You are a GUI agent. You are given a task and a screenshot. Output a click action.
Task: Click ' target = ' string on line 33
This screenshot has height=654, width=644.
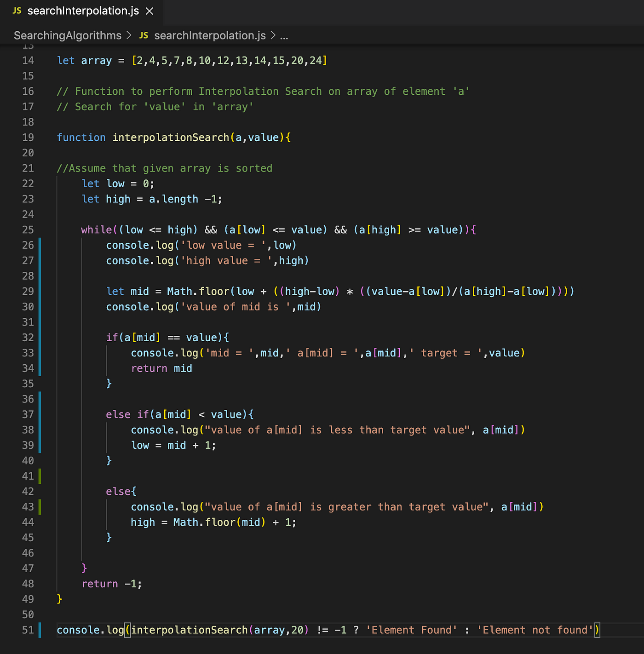coord(446,353)
